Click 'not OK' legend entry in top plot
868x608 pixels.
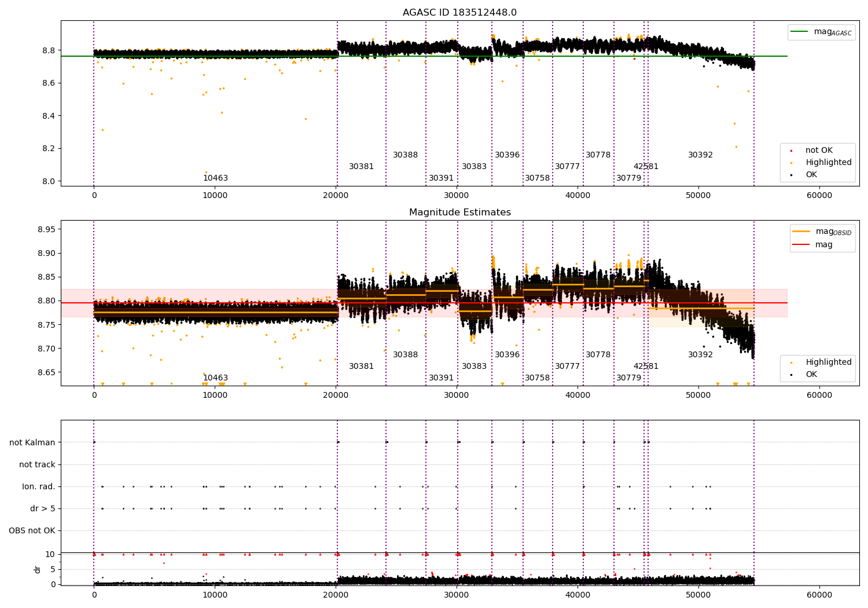coord(819,151)
